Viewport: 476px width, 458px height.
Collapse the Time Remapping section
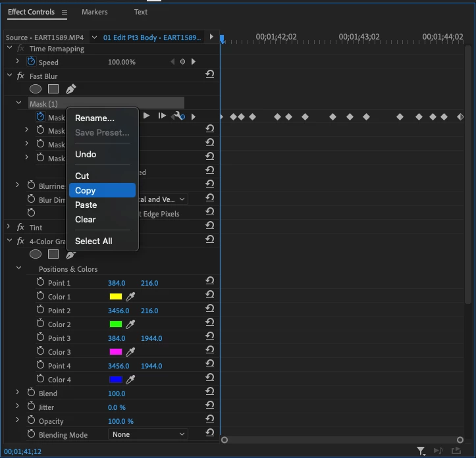9,47
